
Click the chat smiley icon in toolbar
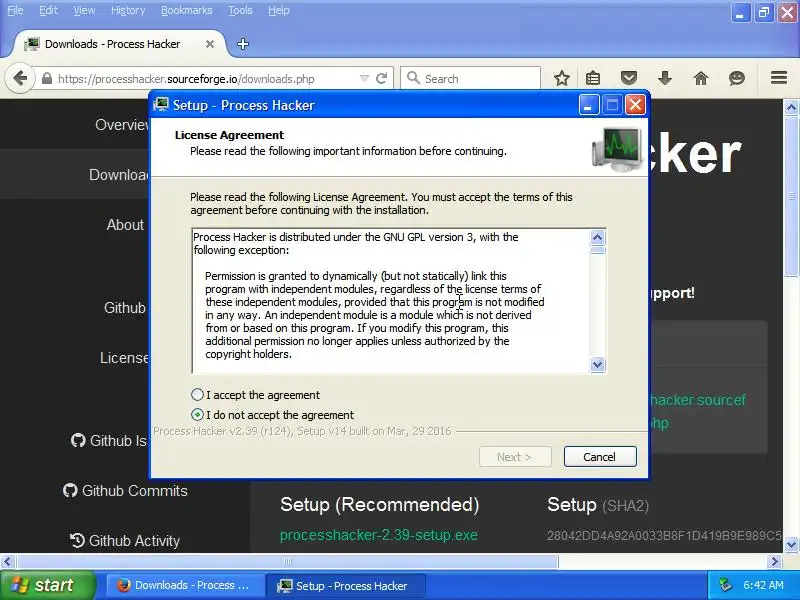click(737, 78)
